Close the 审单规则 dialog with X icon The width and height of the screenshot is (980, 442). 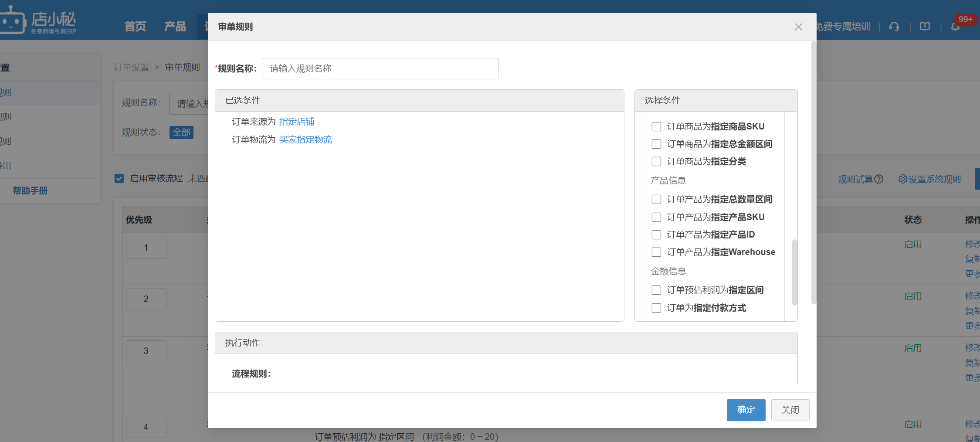click(798, 27)
